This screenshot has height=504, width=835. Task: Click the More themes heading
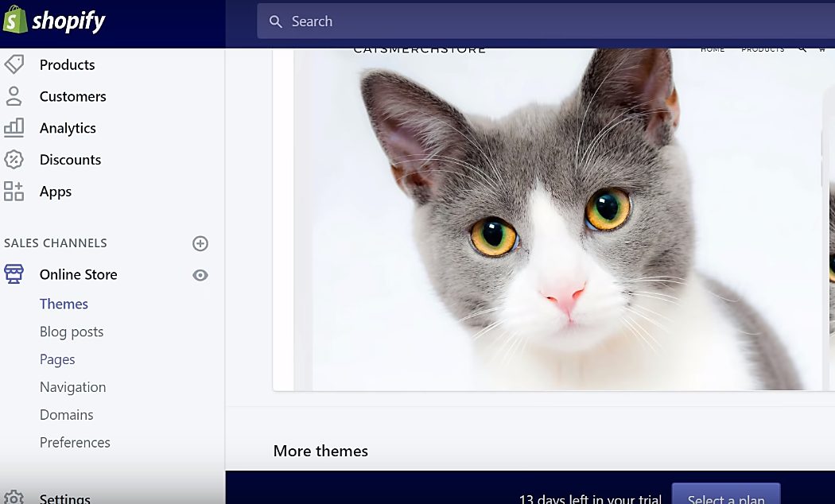tap(320, 451)
